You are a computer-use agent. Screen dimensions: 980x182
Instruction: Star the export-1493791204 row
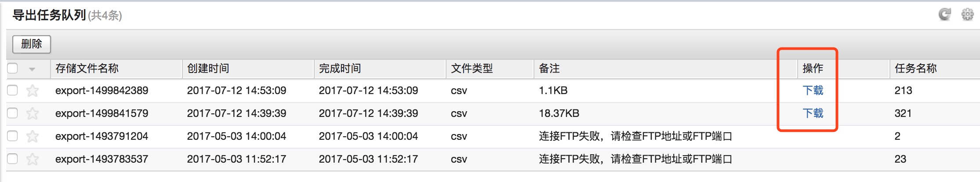click(x=33, y=136)
